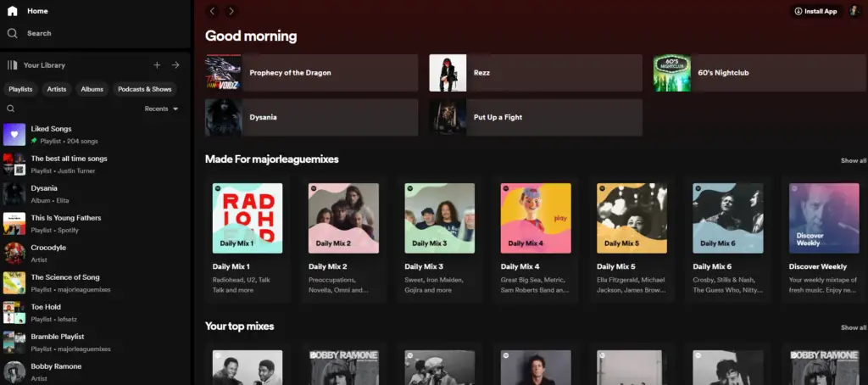868x385 pixels.
Task: Click Daily Mix 1 title text
Action: (231, 266)
